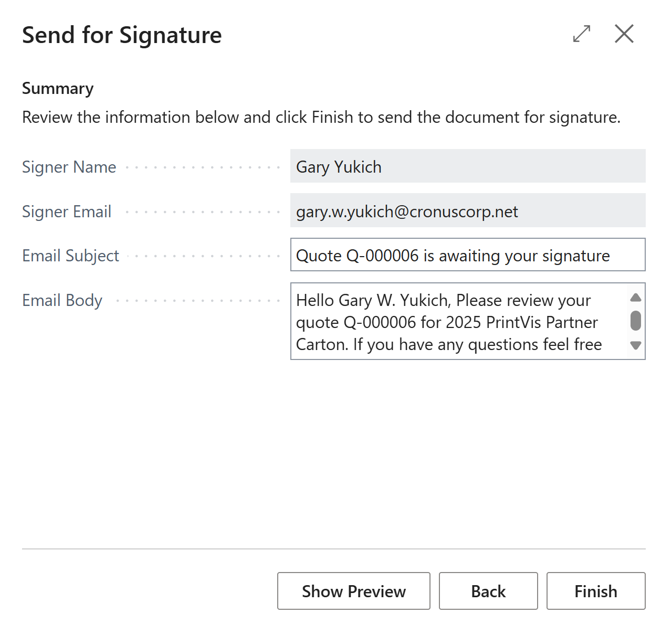The height and width of the screenshot is (635, 672).
Task: Click the Email Body scrollbar thumb
Action: pyautogui.click(x=636, y=321)
